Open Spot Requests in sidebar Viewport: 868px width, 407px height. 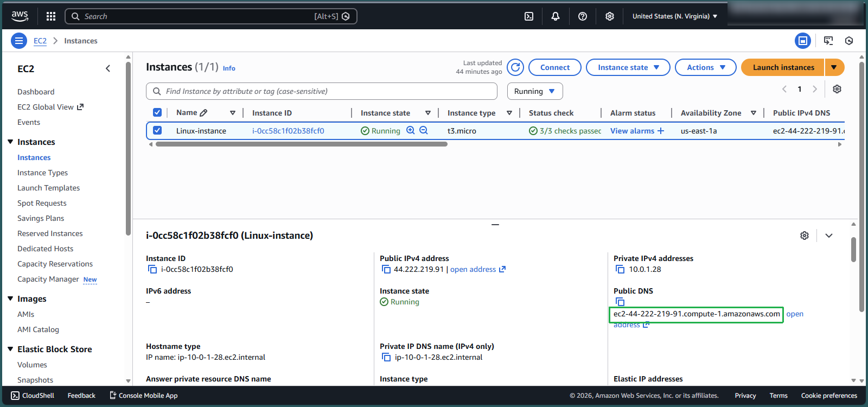(42, 203)
